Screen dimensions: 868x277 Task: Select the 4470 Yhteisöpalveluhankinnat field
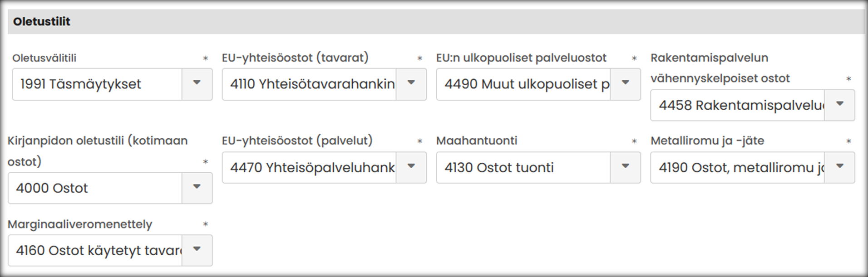pos(310,167)
